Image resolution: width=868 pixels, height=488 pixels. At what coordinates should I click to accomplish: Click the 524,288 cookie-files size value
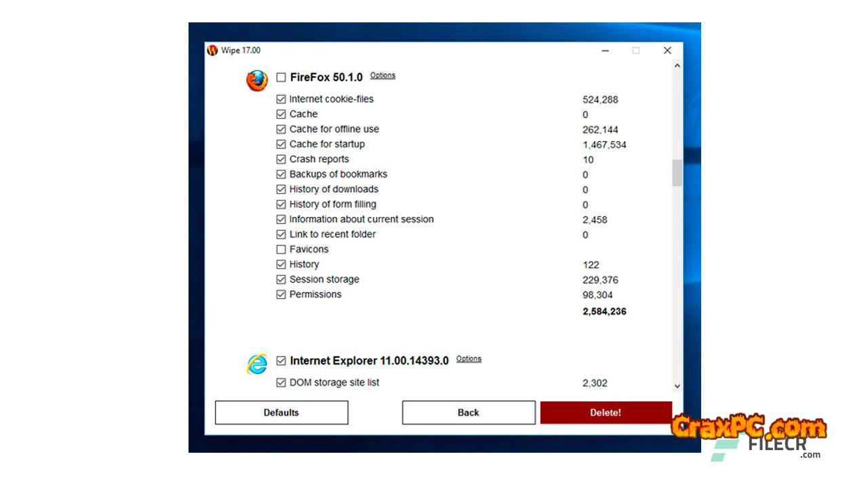pos(600,100)
